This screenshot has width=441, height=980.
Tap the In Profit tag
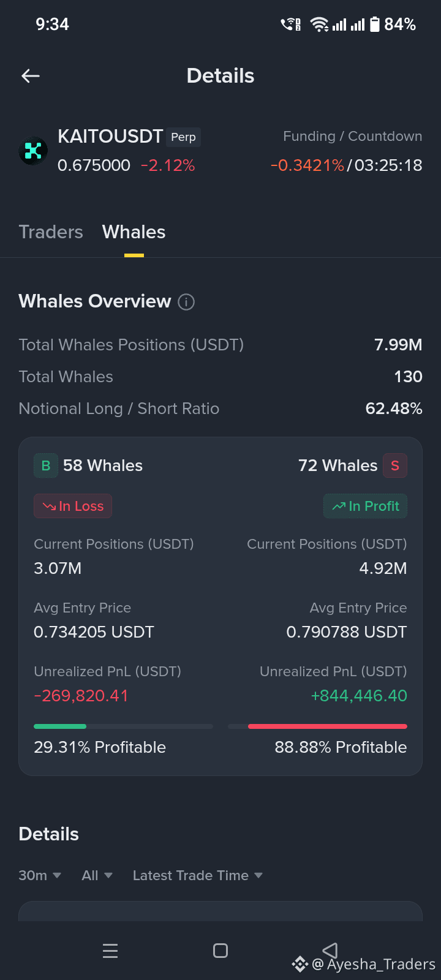(x=365, y=506)
